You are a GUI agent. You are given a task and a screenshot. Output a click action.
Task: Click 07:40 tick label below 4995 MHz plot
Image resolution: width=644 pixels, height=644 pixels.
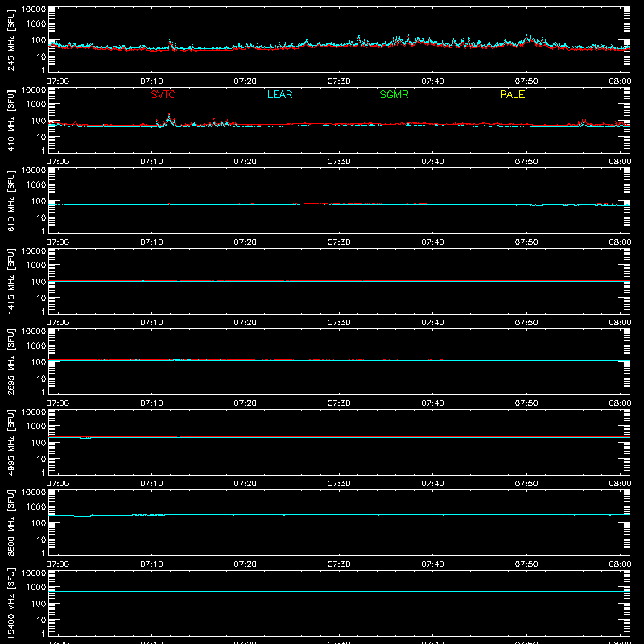point(432,484)
